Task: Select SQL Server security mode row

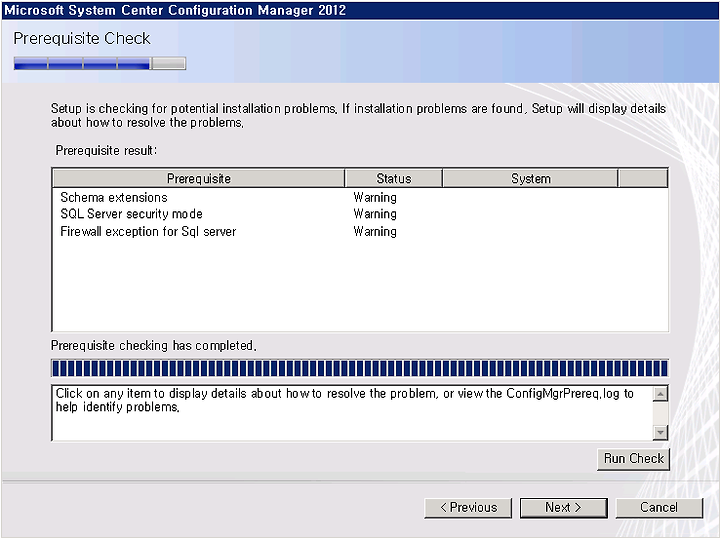Action: (360, 214)
